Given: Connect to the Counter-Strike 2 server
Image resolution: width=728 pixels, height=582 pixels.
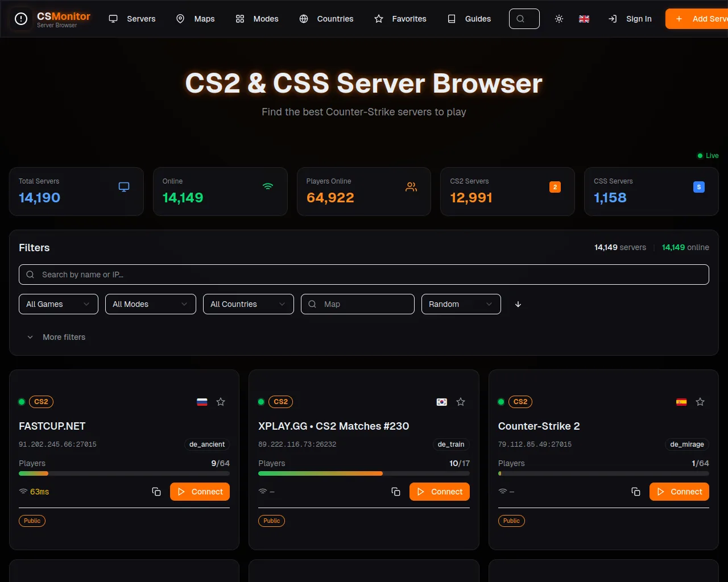Looking at the screenshot, I should tap(679, 492).
